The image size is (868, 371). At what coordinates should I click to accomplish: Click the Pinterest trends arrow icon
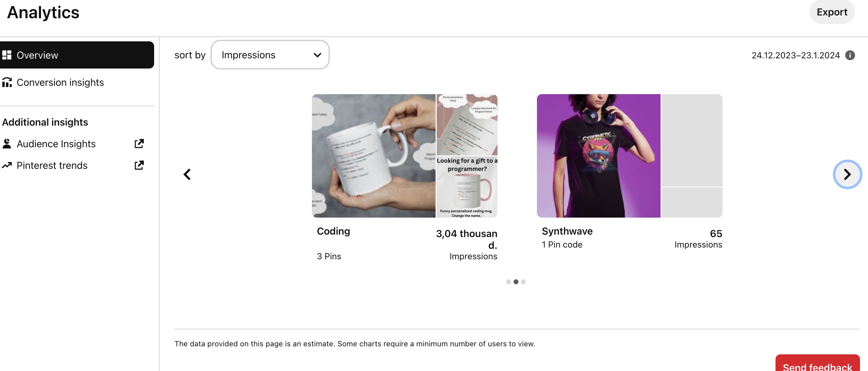point(7,165)
